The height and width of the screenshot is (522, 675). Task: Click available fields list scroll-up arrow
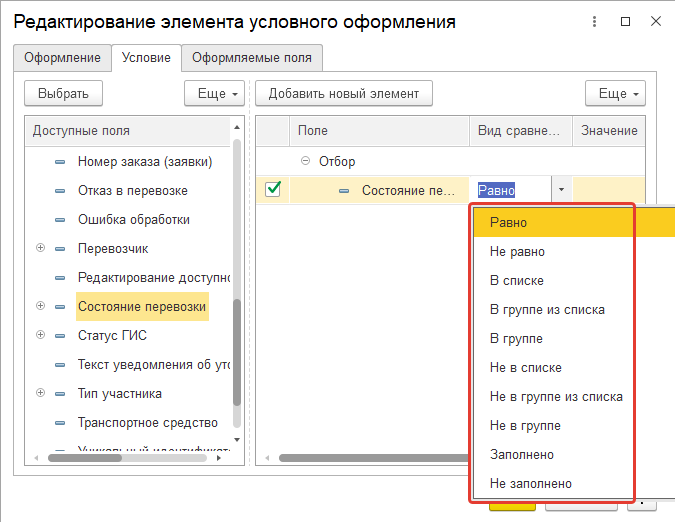(x=237, y=127)
